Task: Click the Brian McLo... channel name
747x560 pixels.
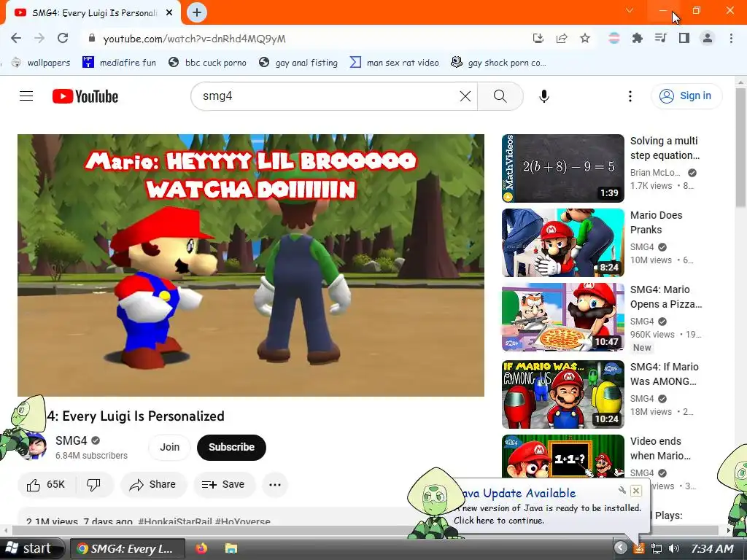Action: coord(655,172)
